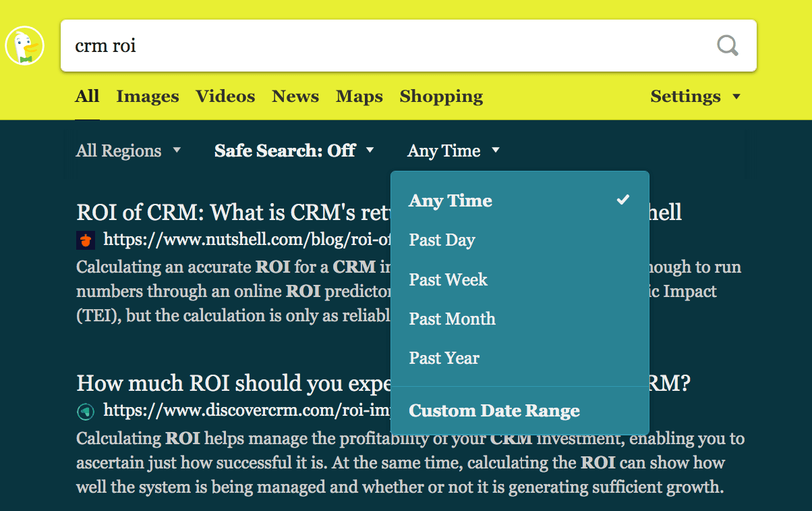
Task: Open the Maps tab
Action: point(359,97)
